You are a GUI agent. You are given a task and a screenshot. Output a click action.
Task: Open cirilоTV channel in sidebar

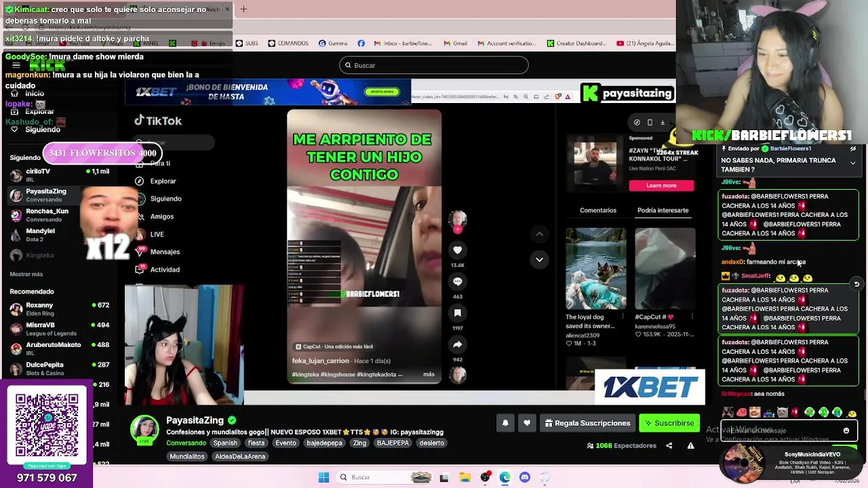(60, 175)
